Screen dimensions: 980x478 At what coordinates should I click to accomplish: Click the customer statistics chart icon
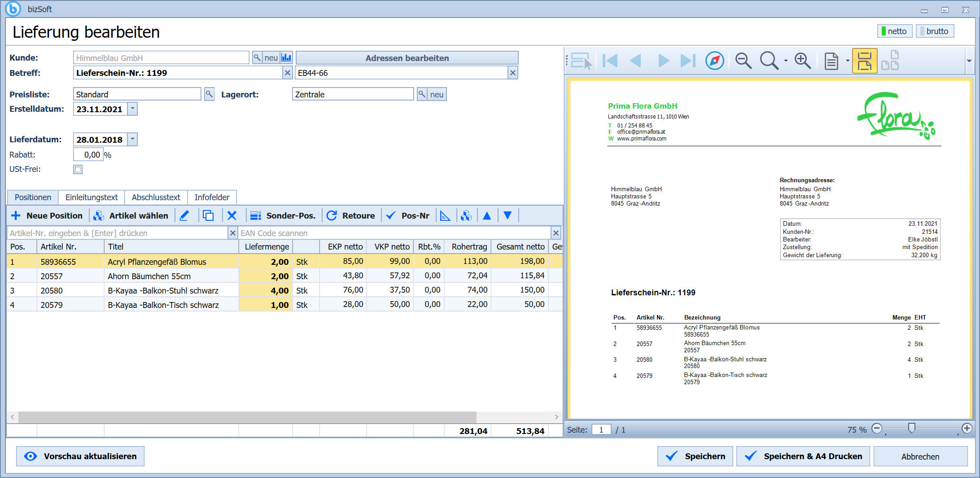click(x=286, y=58)
